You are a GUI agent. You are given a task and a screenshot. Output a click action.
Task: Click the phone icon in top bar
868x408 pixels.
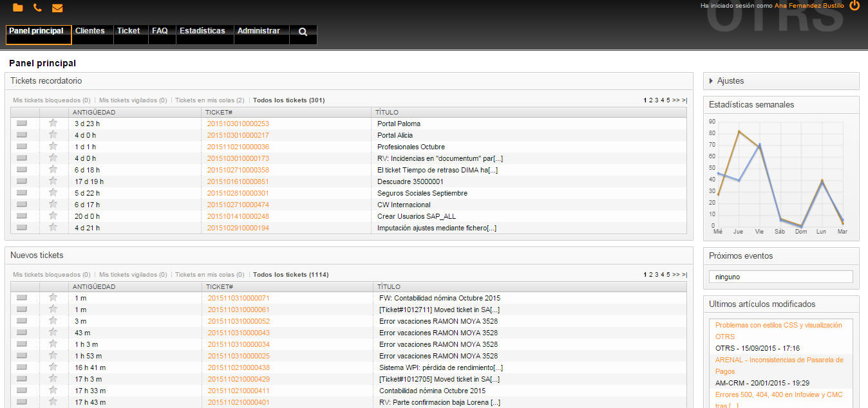coord(37,8)
